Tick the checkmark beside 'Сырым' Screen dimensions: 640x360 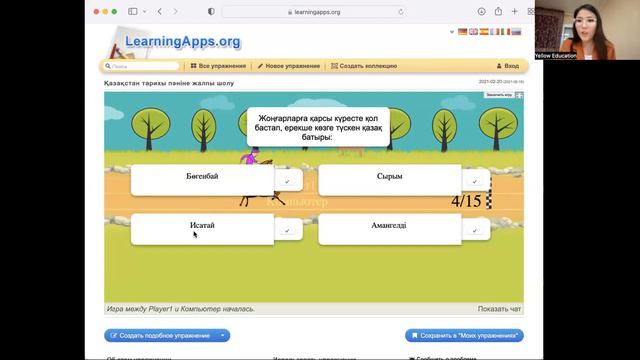pos(475,181)
